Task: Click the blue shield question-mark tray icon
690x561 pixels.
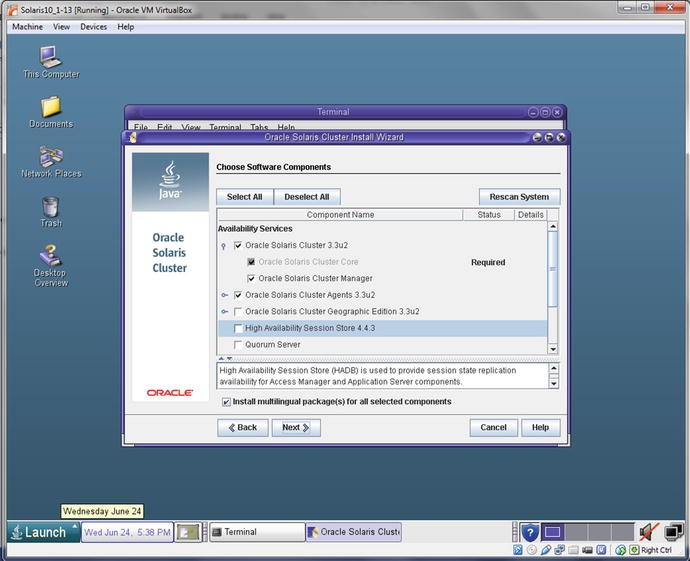Action: [x=530, y=532]
